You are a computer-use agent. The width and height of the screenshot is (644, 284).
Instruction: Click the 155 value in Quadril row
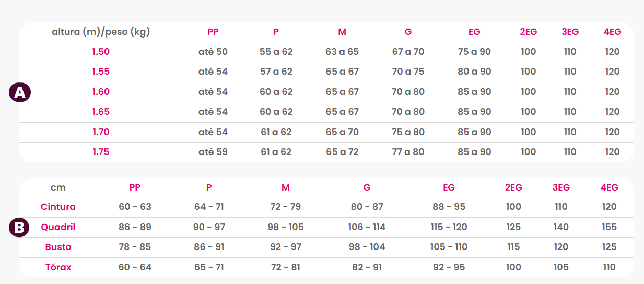[609, 227]
